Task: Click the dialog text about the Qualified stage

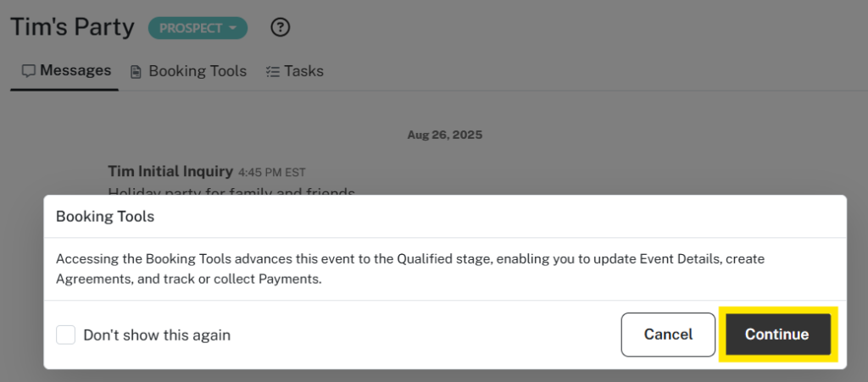Action: click(x=409, y=268)
